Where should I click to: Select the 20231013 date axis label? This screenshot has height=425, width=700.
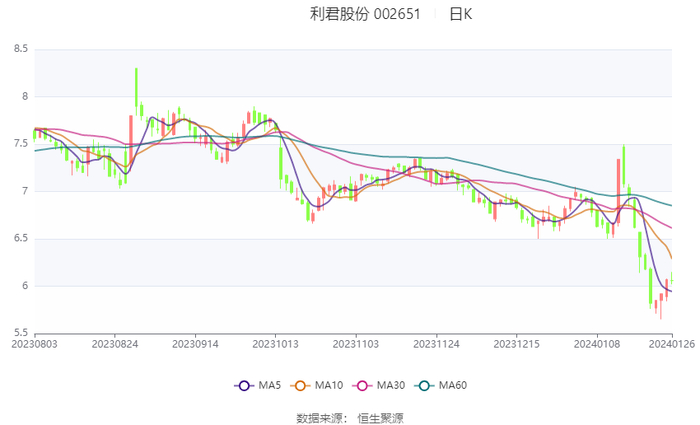pos(276,343)
